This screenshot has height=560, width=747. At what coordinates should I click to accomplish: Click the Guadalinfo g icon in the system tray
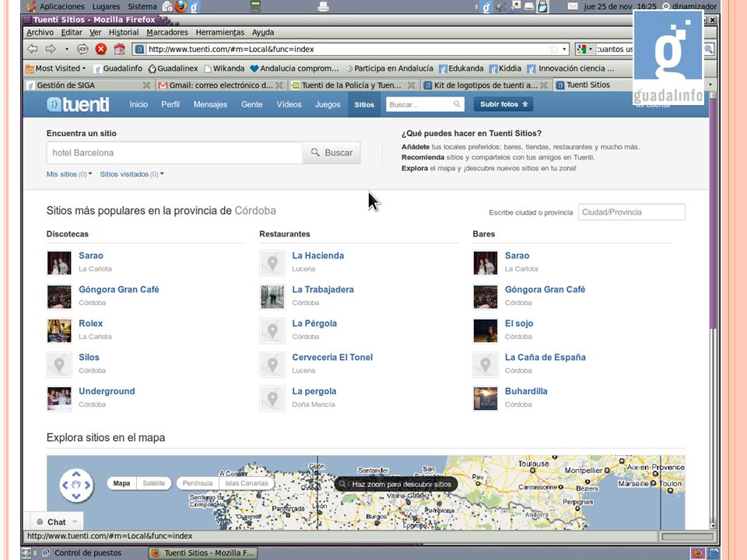(x=486, y=6)
